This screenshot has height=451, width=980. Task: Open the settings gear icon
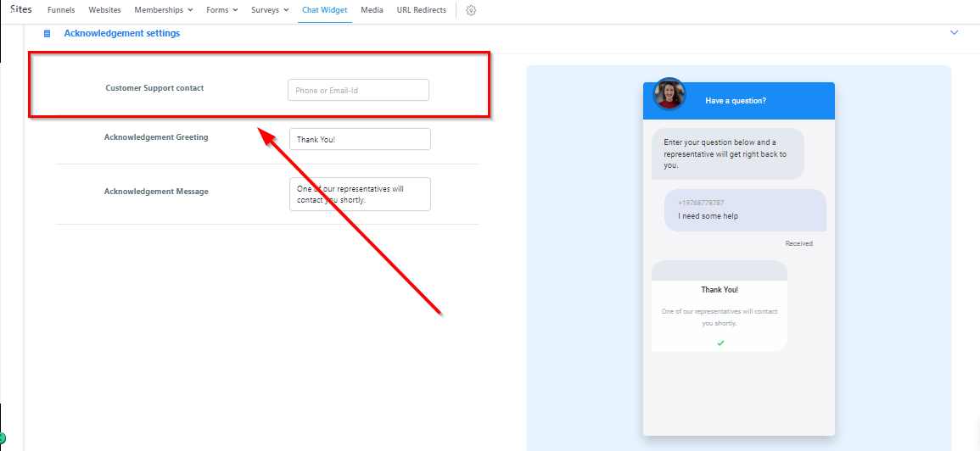471,10
